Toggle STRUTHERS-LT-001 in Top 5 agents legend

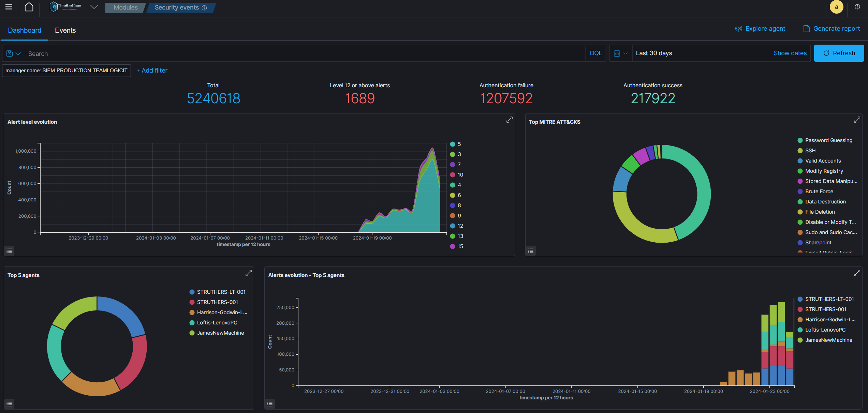coord(217,292)
